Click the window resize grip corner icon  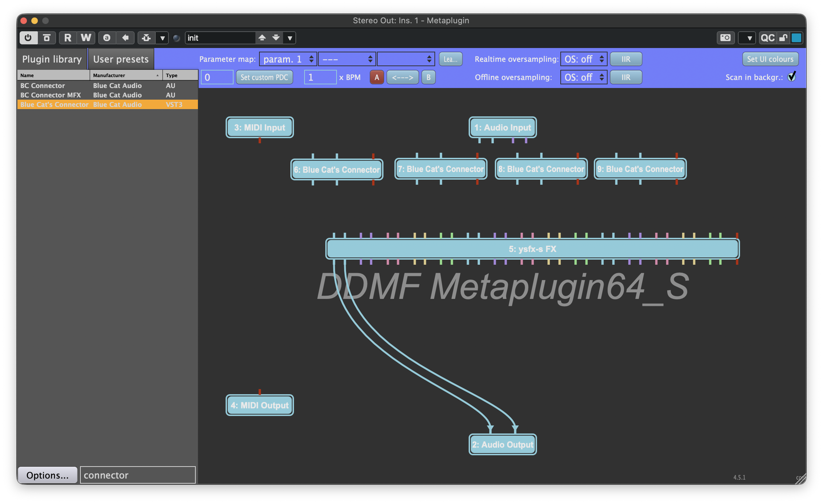tap(801, 479)
